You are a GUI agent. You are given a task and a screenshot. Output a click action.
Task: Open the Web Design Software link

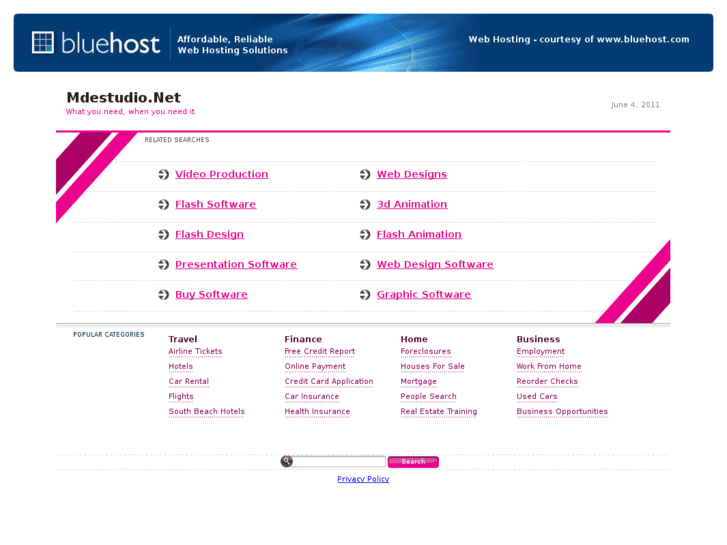tap(435, 264)
